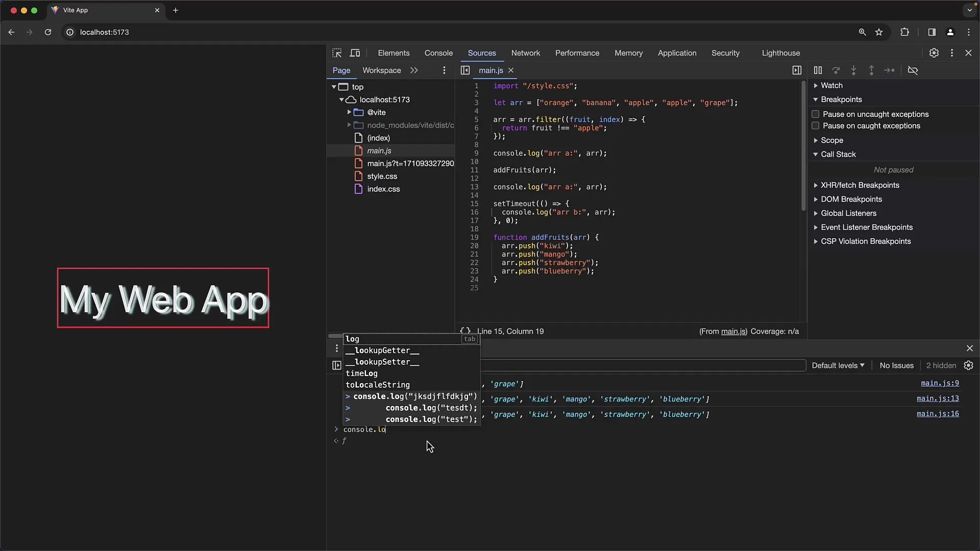Enable Pause on caught exceptions
The image size is (980, 551).
815,126
